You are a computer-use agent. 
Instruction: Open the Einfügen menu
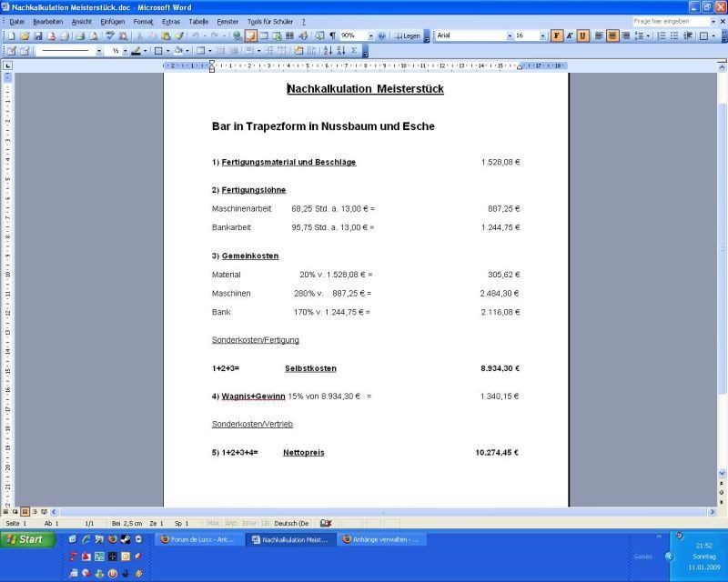[x=113, y=21]
